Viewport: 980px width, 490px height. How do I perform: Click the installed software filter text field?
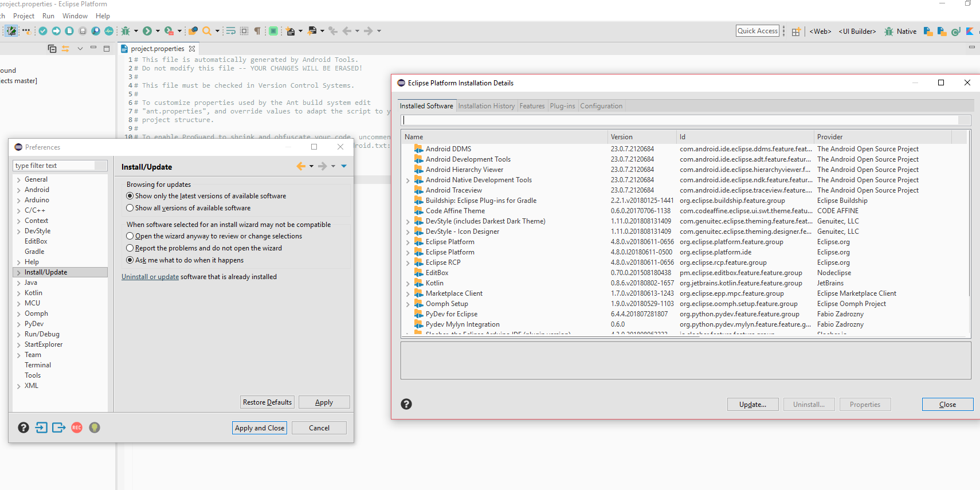685,120
